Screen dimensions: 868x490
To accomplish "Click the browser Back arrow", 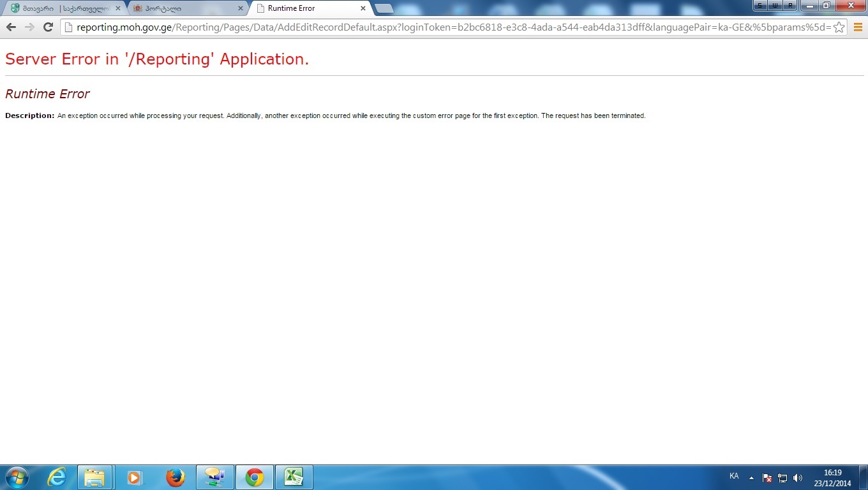I will pos(11,27).
